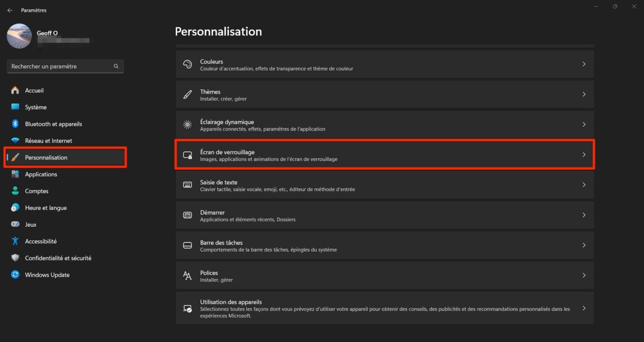Open Accueil in the sidebar
The height and width of the screenshot is (342, 644).
(x=34, y=90)
